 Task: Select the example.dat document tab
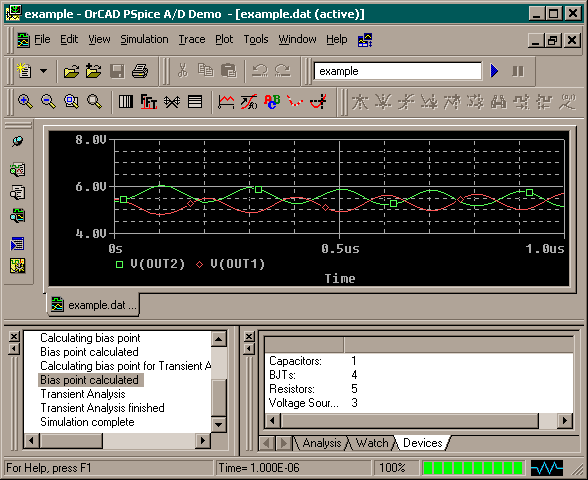point(94,305)
